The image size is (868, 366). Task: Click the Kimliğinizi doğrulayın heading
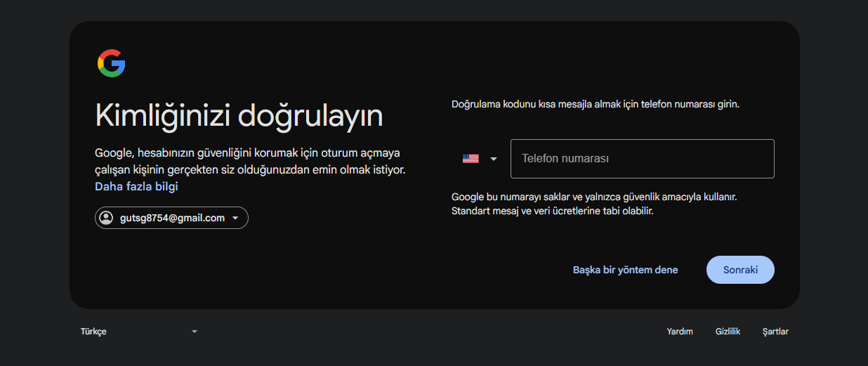pos(239,115)
